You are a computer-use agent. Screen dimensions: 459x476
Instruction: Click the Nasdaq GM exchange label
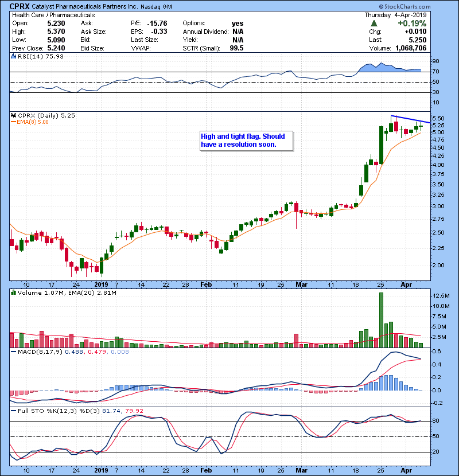click(156, 7)
